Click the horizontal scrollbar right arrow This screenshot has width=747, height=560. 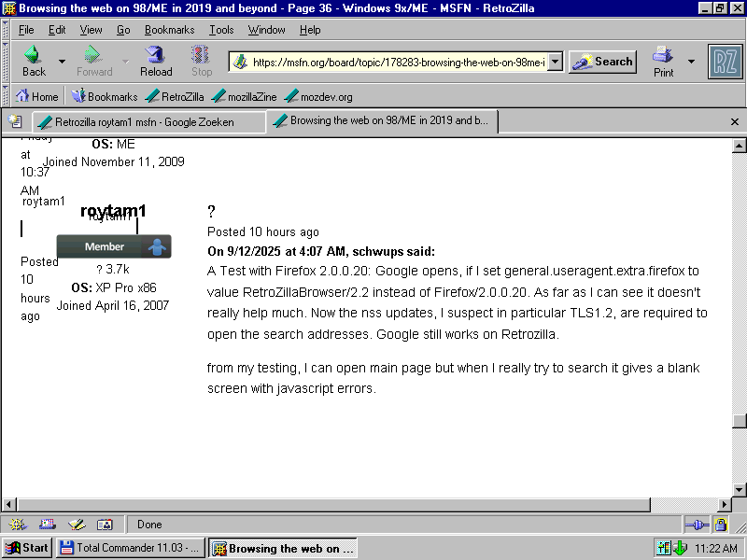coord(725,504)
